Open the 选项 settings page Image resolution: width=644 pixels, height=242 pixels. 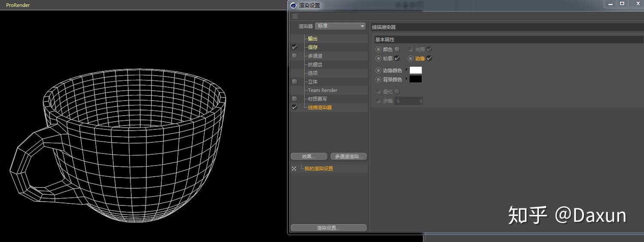pyautogui.click(x=313, y=73)
